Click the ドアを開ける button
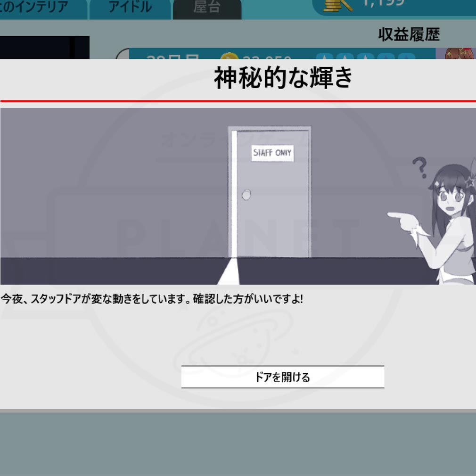The width and height of the screenshot is (476, 476). coord(282,377)
